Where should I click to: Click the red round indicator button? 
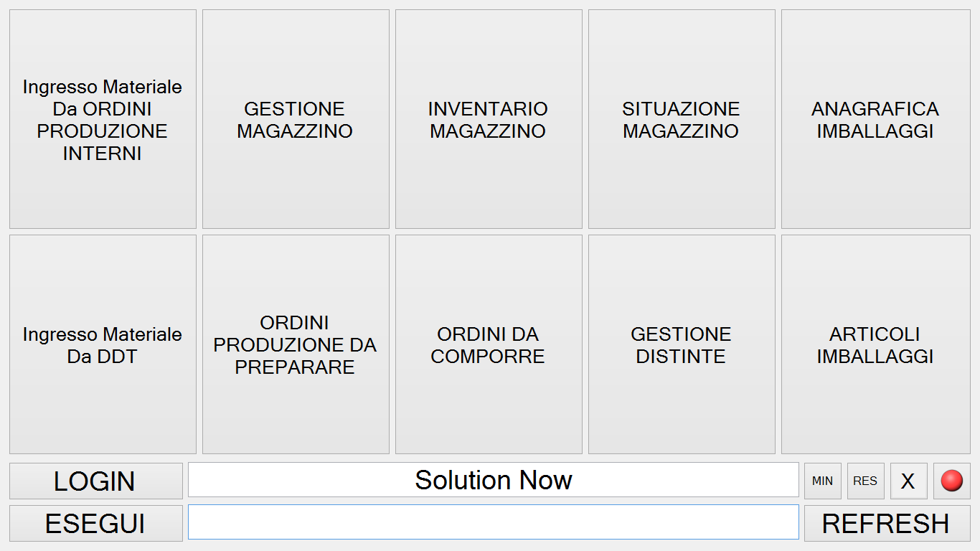point(951,481)
